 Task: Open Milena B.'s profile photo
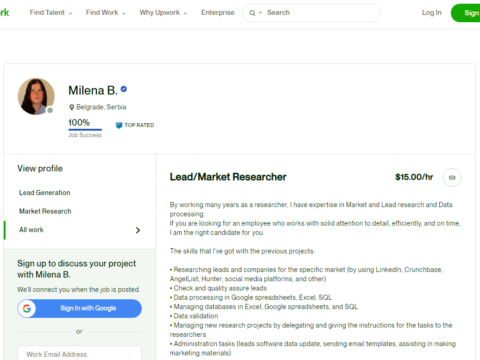tap(36, 97)
